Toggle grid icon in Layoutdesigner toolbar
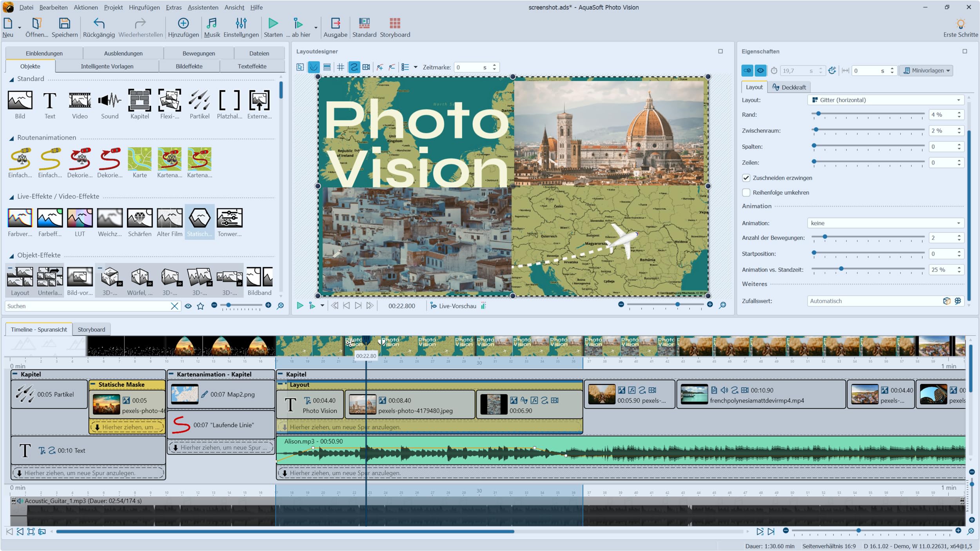 pos(340,67)
